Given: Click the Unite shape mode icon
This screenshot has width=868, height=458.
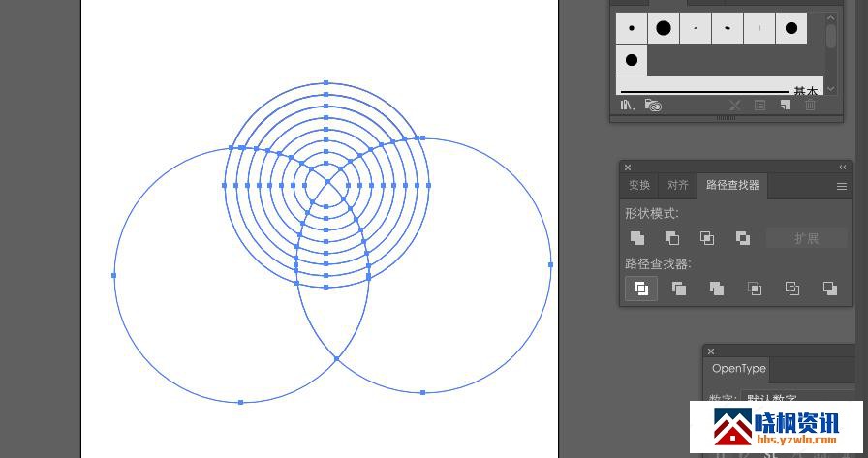Looking at the screenshot, I should (637, 238).
